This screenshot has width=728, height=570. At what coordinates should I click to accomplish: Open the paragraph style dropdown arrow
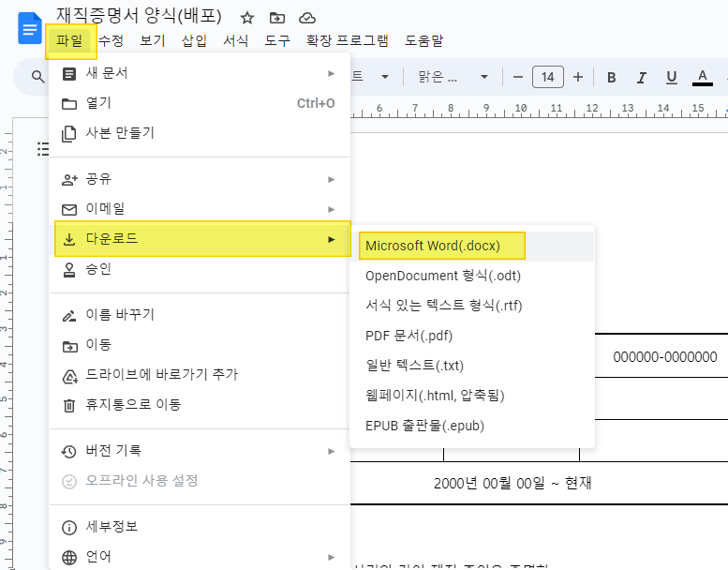[x=385, y=77]
